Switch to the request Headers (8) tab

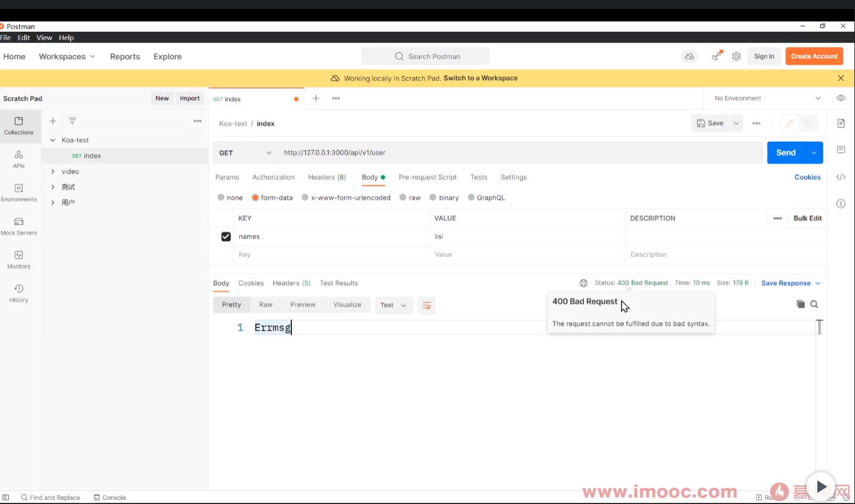(327, 178)
